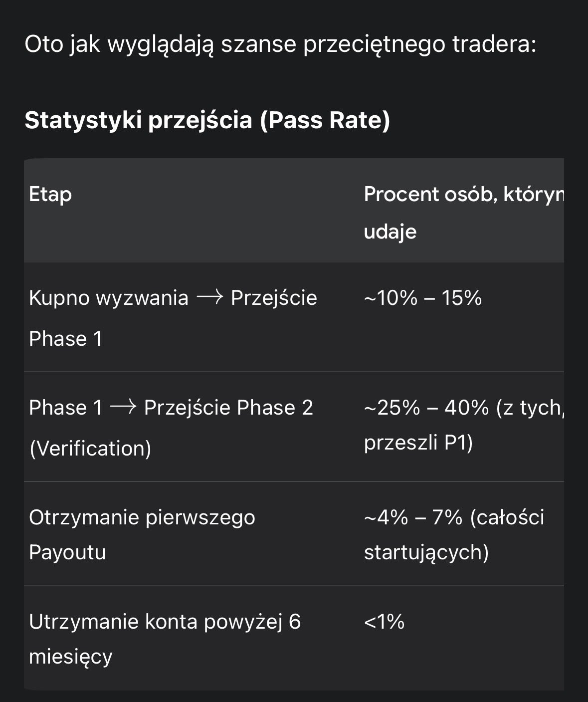The image size is (588, 702).
Task: Click the "~4% – 7%" payout percentage
Action: tap(413, 517)
